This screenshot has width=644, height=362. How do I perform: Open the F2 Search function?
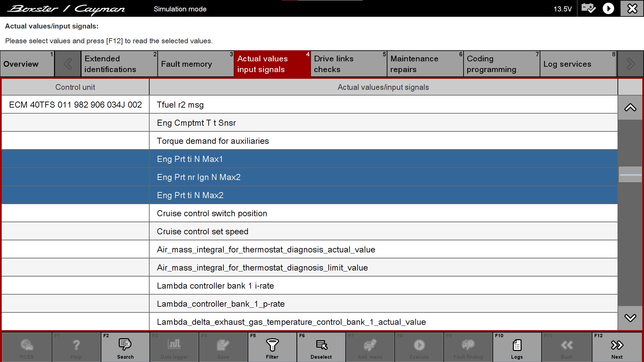[x=125, y=347]
